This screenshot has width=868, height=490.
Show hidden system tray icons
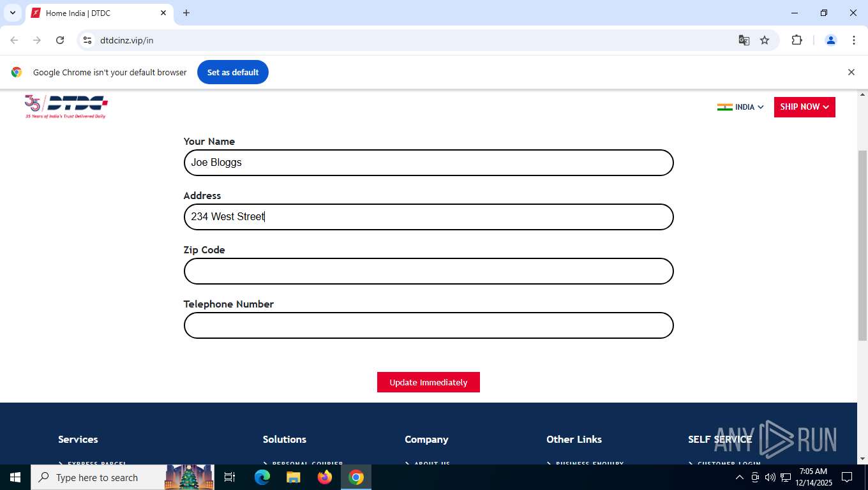point(740,477)
